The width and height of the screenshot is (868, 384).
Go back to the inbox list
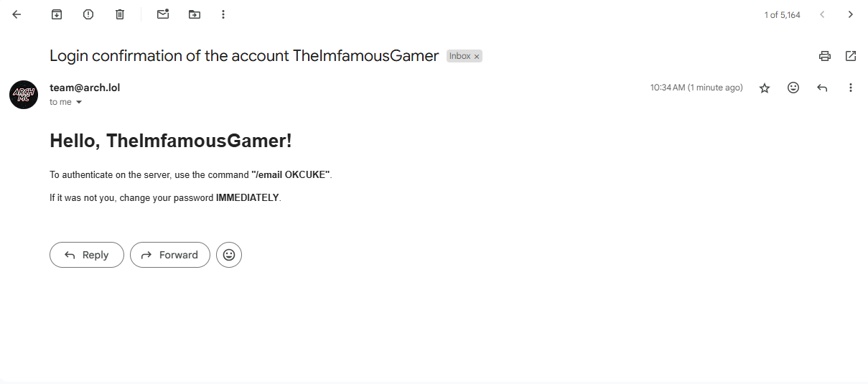(17, 14)
